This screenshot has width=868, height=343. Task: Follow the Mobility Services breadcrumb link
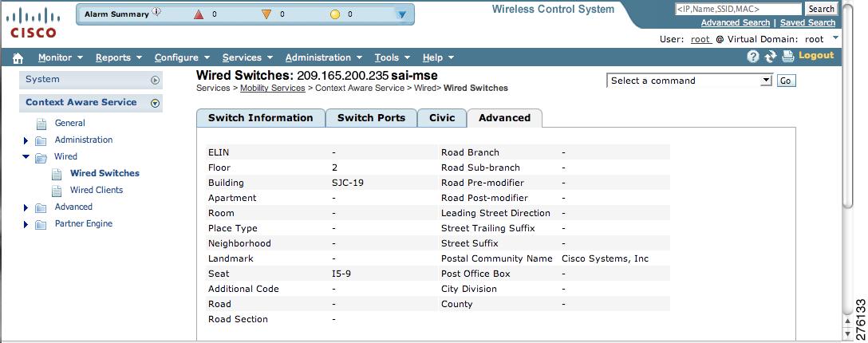click(x=272, y=88)
